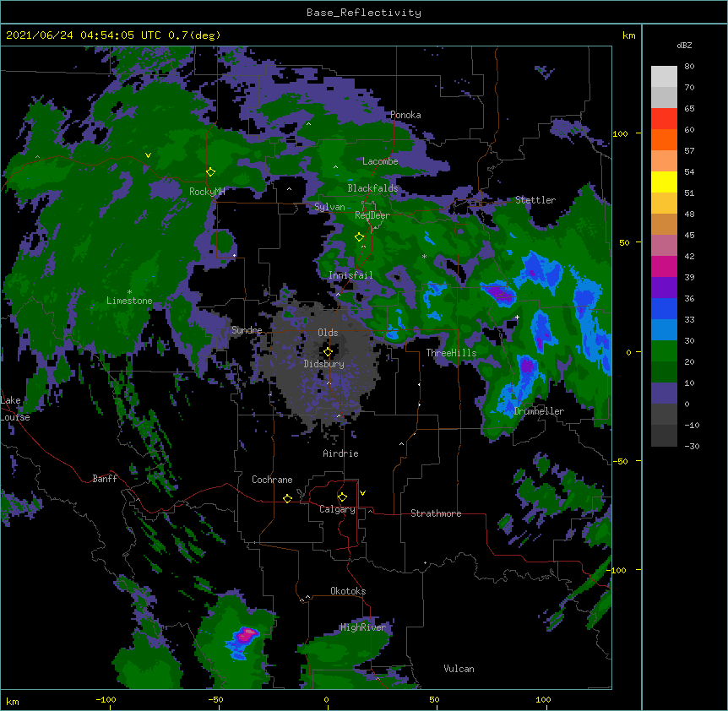Screen dimensions: 728x711
Task: Click the ThreeHills town label
Action: [451, 353]
